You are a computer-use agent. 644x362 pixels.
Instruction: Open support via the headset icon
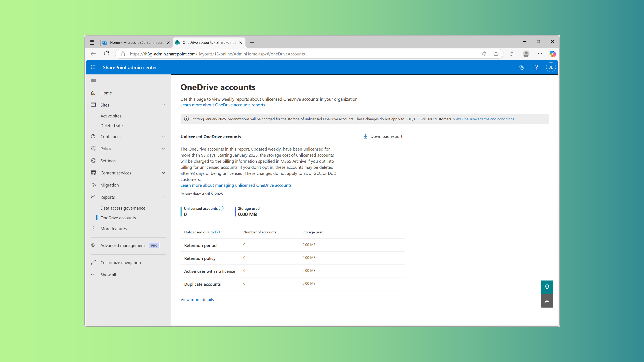point(547,287)
